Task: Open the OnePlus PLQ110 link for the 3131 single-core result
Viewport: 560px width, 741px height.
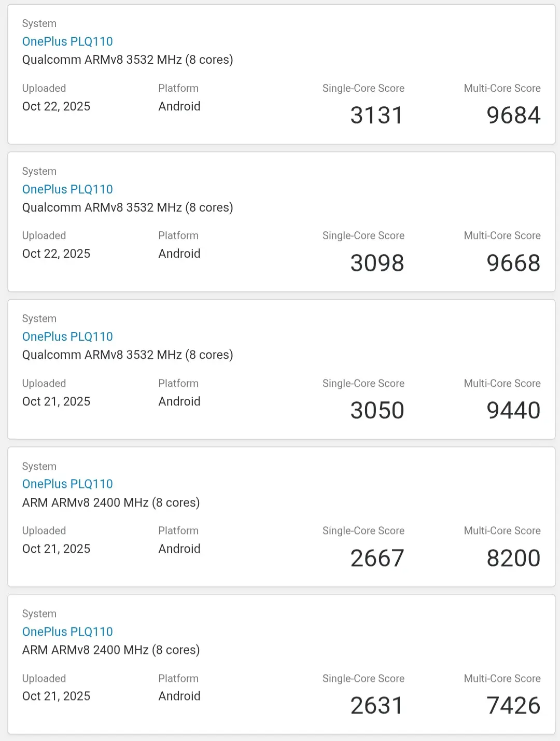Action: 67,41
